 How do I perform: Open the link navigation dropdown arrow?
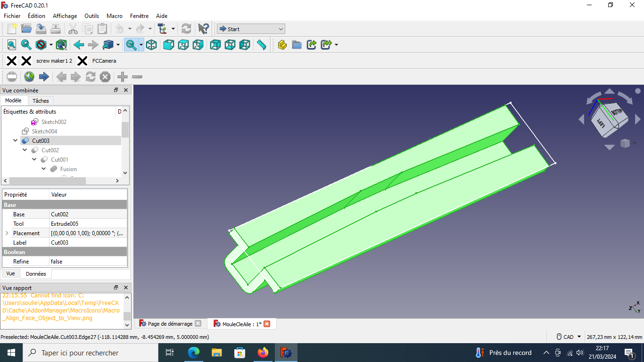pyautogui.click(x=118, y=45)
